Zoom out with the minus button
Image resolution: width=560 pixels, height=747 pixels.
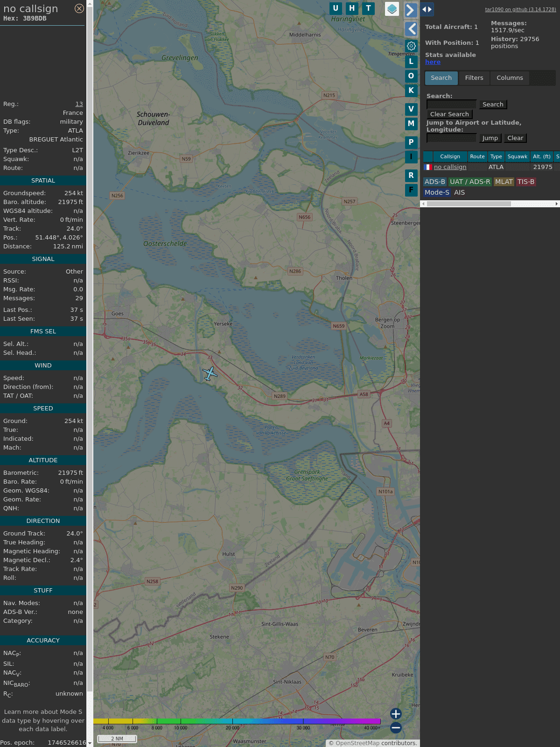[x=396, y=727]
